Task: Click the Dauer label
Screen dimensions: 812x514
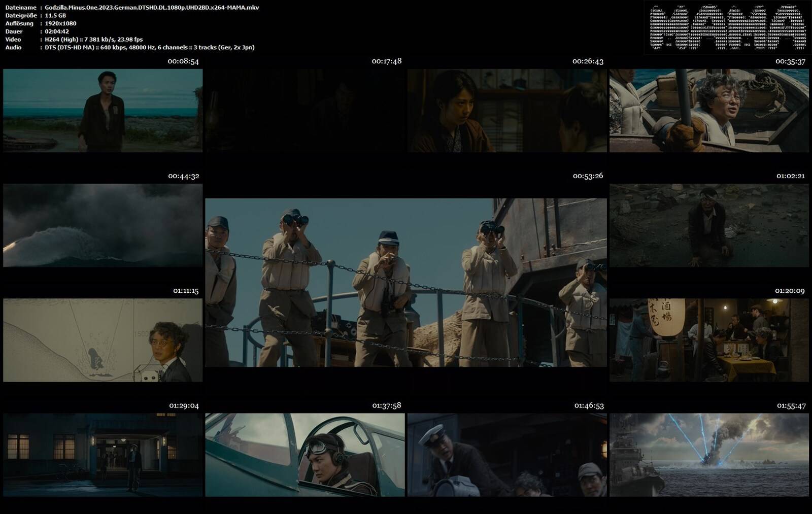Action: tap(14, 31)
